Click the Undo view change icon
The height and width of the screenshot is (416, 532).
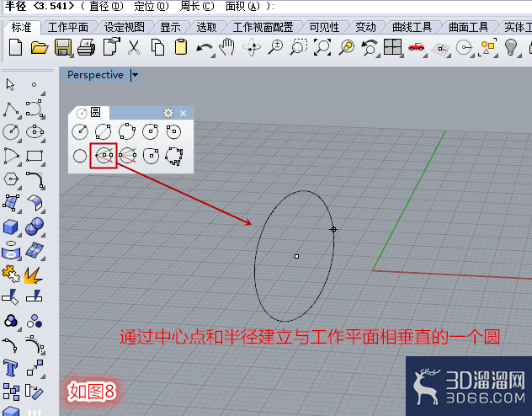click(370, 47)
